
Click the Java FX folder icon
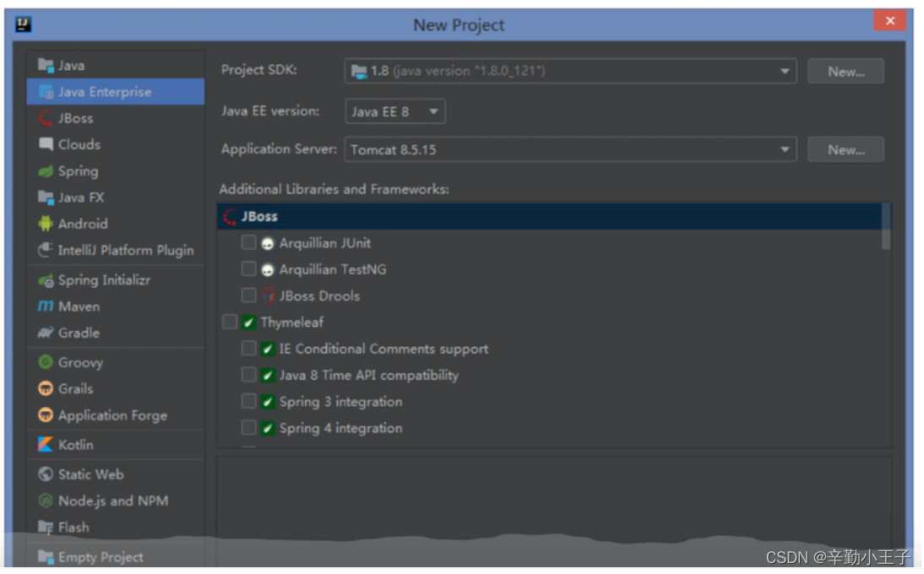click(x=46, y=198)
